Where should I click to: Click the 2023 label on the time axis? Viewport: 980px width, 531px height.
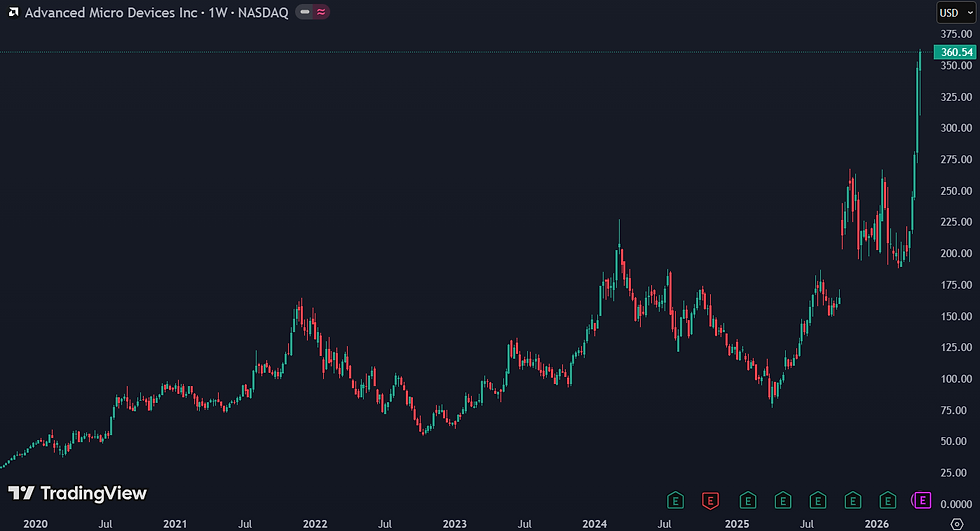tap(454, 524)
